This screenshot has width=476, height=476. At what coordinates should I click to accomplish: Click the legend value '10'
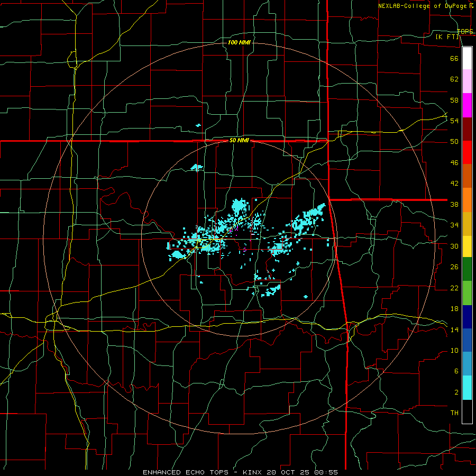[x=454, y=350]
